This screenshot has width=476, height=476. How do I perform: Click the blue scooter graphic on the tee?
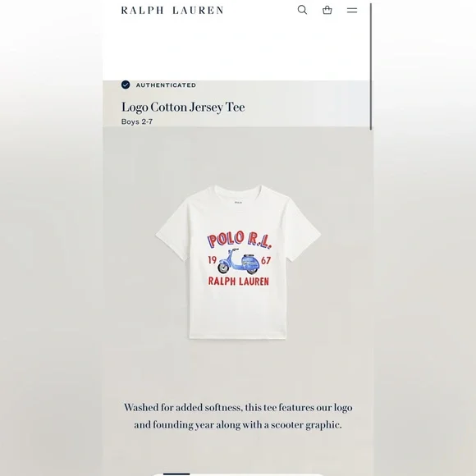[x=239, y=261]
